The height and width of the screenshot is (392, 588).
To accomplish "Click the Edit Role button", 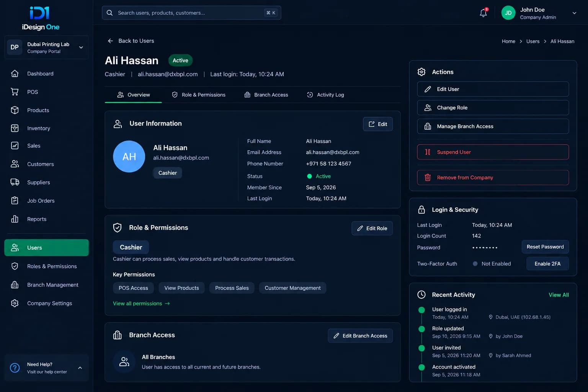I will pos(372,228).
